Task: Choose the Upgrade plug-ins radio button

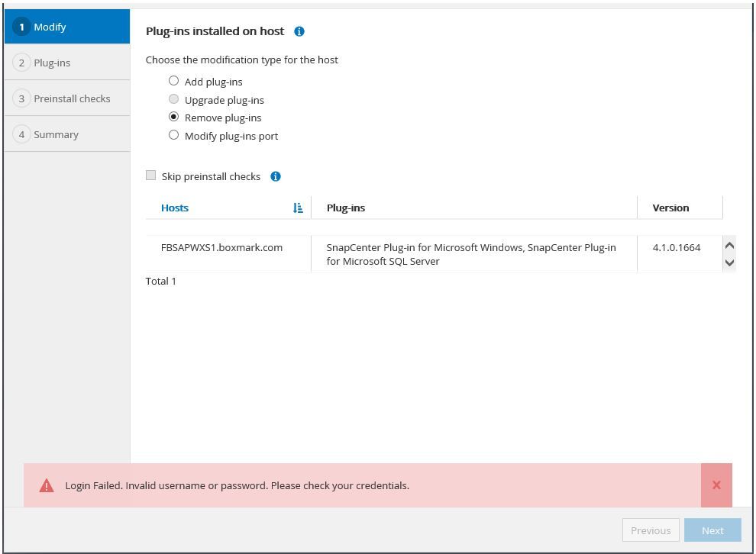Action: [x=174, y=99]
